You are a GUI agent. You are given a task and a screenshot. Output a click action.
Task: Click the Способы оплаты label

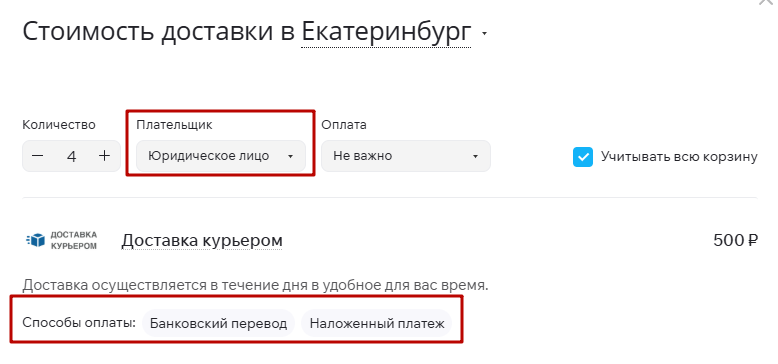point(79,323)
